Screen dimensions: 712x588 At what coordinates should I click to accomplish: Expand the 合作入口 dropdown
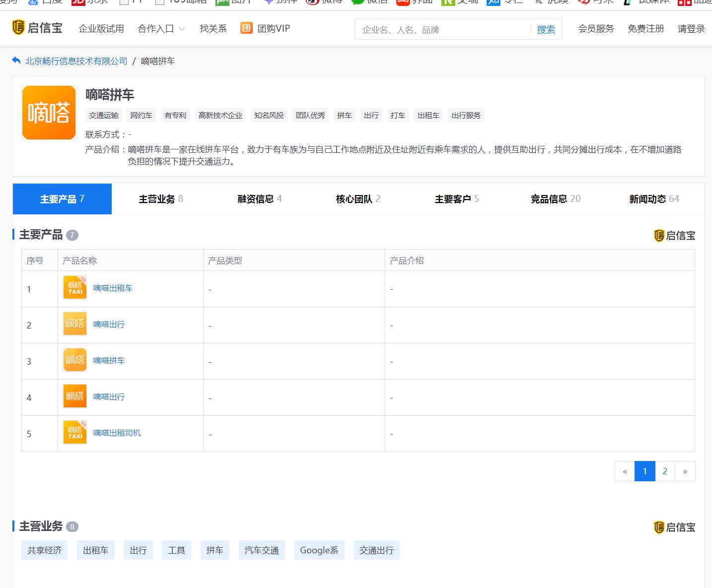point(161,29)
